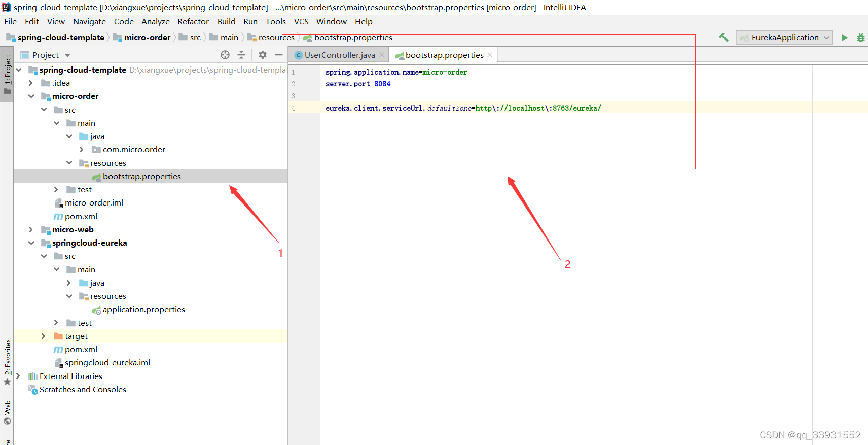Click the Build project hammer icon
This screenshot has height=445, width=868.
724,37
